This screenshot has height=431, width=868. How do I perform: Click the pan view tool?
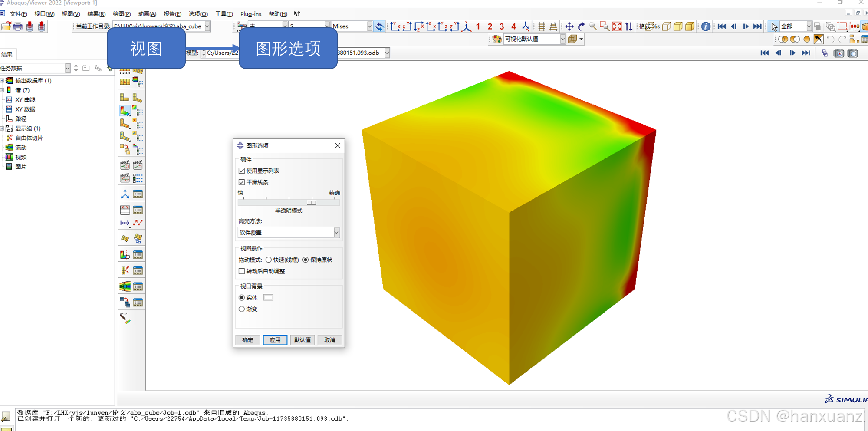(569, 26)
